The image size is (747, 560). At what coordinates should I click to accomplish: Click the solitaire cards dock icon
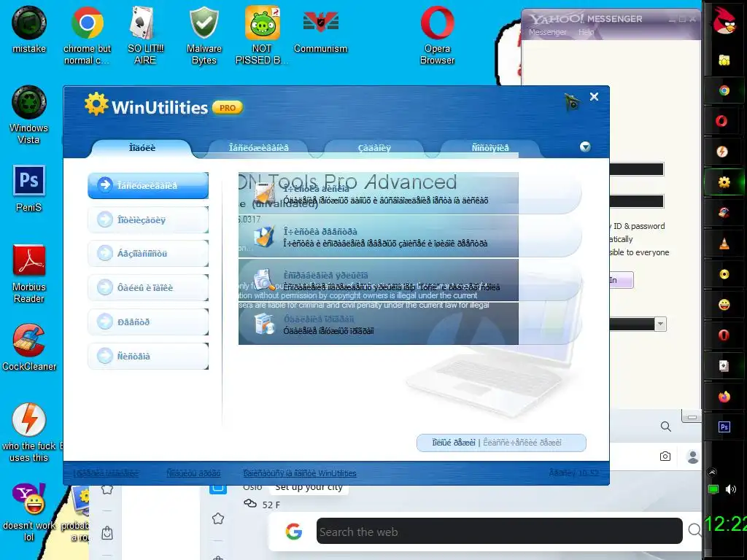tap(724, 366)
